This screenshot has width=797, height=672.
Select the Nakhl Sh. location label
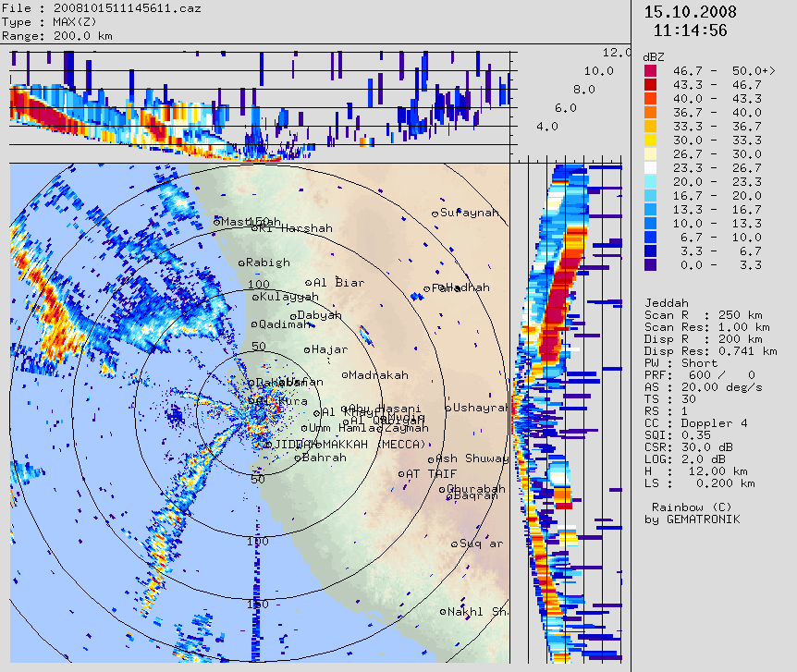coord(478,612)
